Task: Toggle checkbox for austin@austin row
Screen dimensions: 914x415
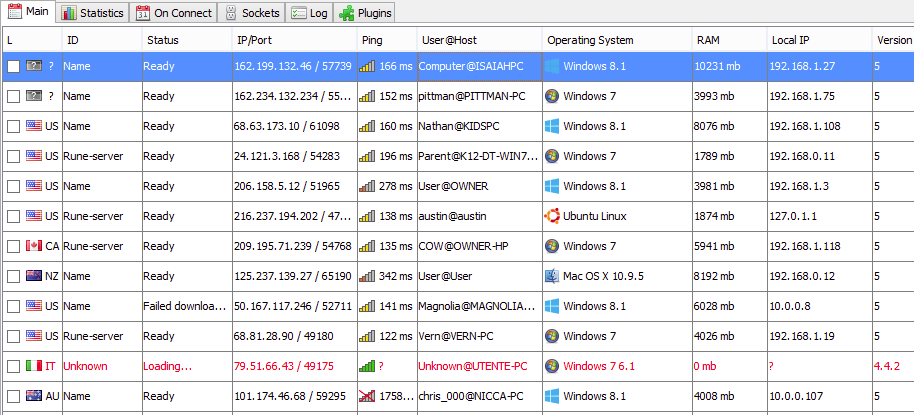Action: point(13,216)
